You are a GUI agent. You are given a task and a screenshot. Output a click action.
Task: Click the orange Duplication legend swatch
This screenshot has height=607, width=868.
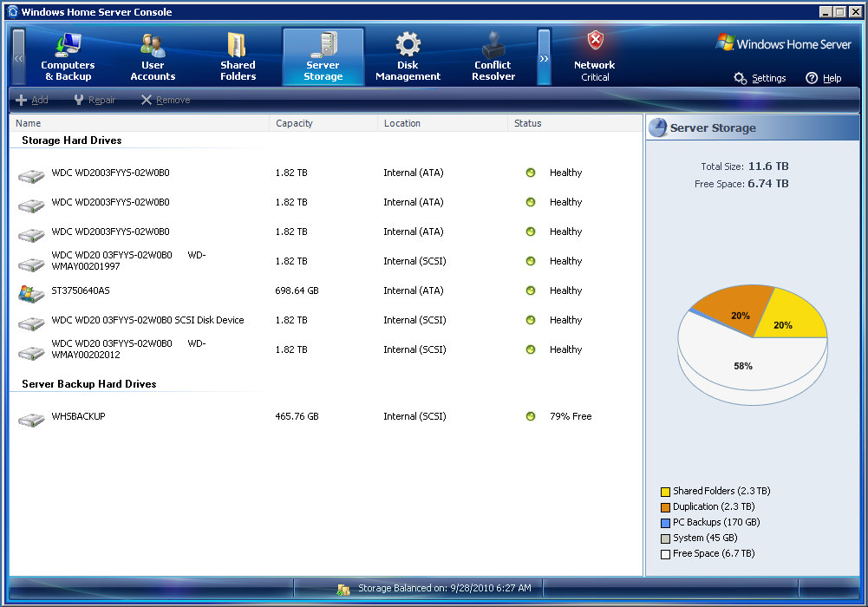click(665, 507)
